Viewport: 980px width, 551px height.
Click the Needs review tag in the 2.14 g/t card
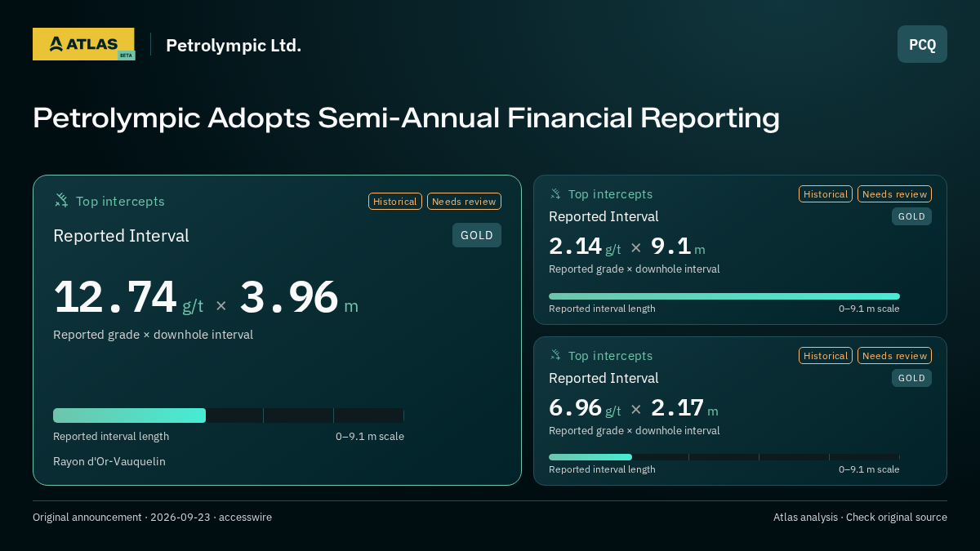click(x=894, y=193)
